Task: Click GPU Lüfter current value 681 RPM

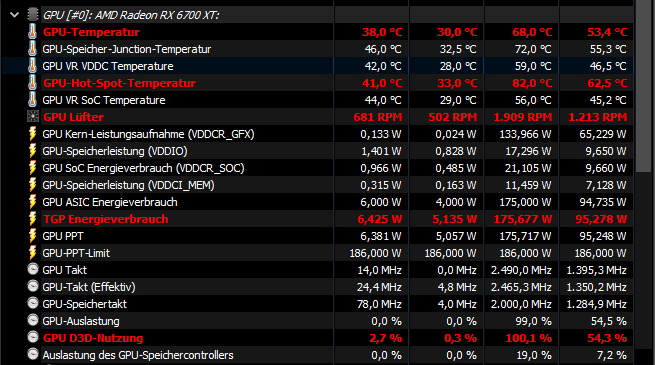Action: [x=378, y=117]
